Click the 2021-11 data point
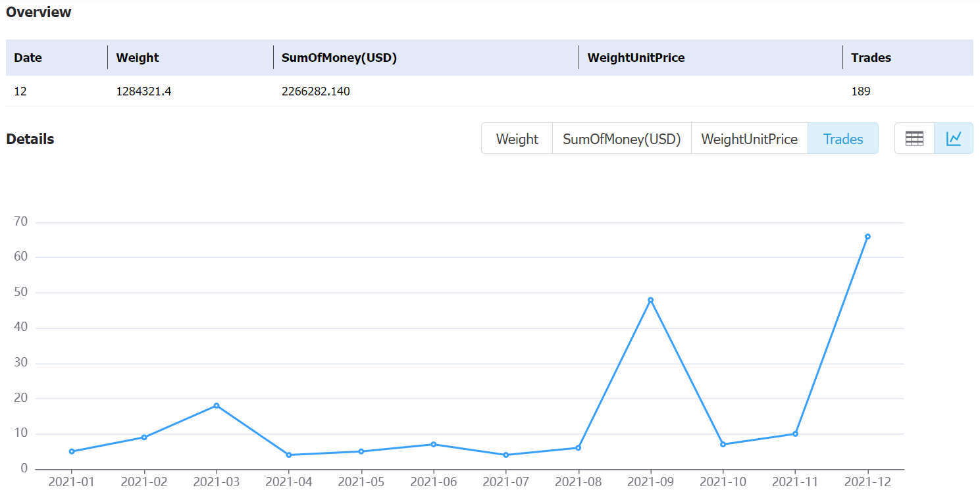The height and width of the screenshot is (498, 980). click(795, 434)
